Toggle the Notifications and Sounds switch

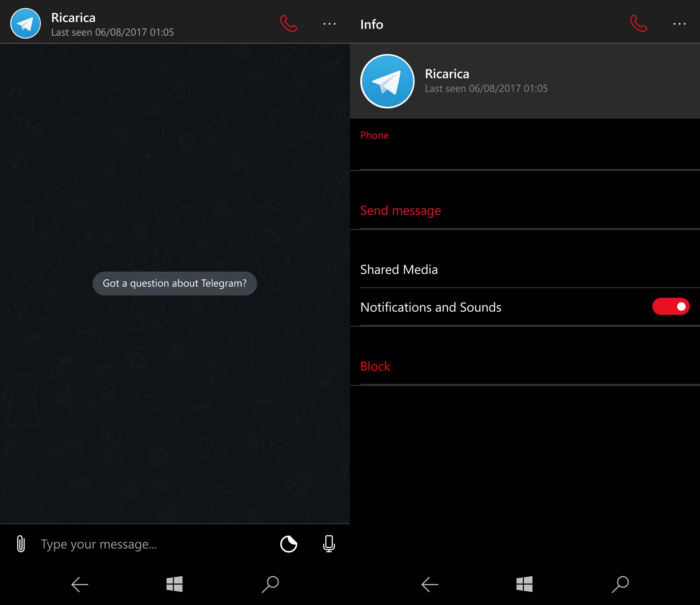(671, 307)
